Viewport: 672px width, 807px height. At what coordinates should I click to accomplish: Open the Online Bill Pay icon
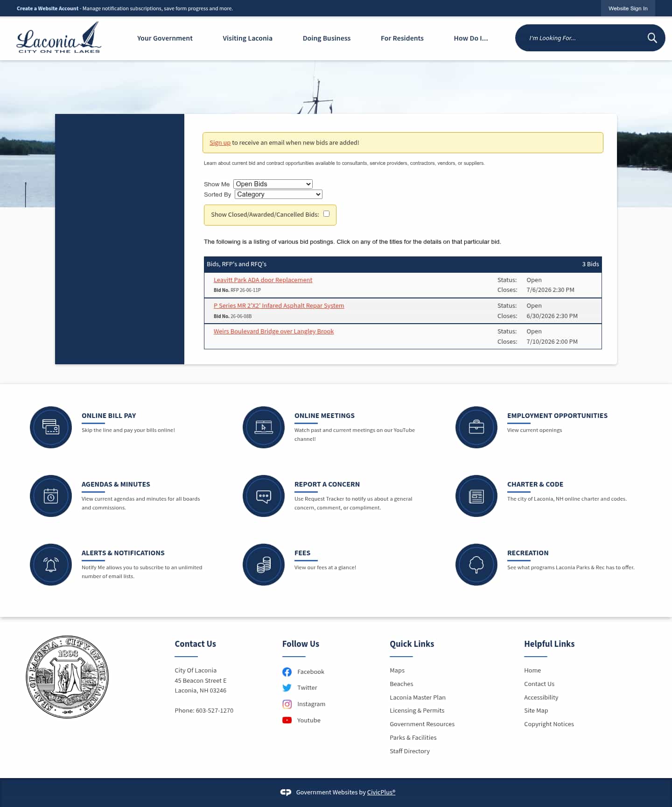coord(51,427)
